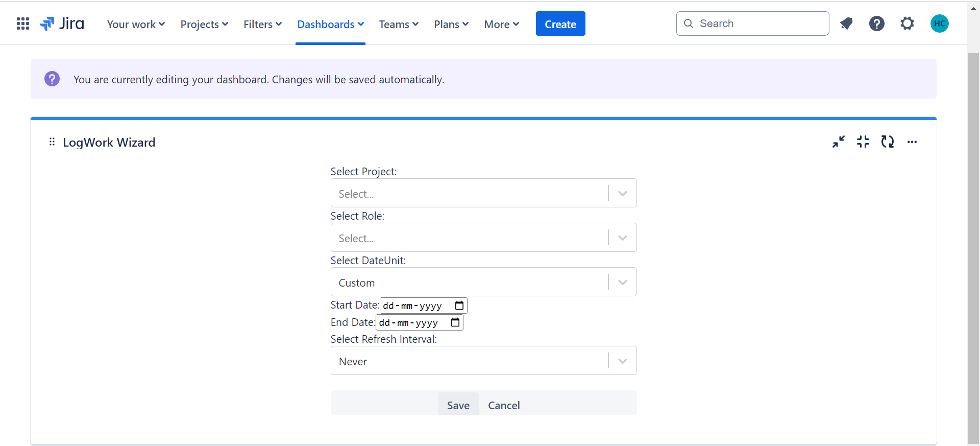
Task: Open the app switcher grid icon
Action: point(23,24)
